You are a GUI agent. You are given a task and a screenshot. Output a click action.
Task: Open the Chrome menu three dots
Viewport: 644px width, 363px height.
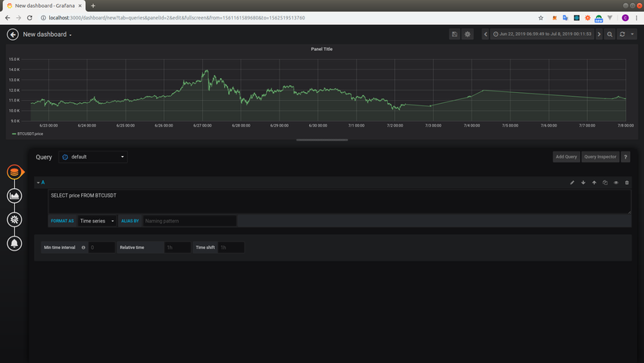(637, 18)
